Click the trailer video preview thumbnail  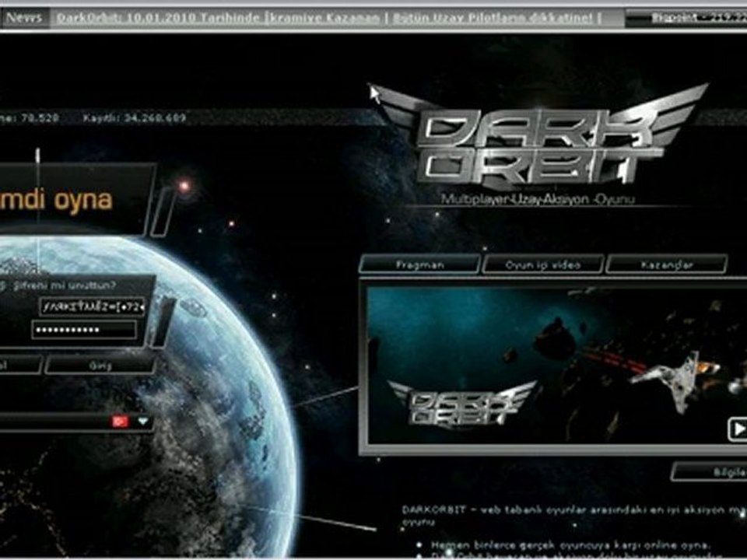(557, 364)
